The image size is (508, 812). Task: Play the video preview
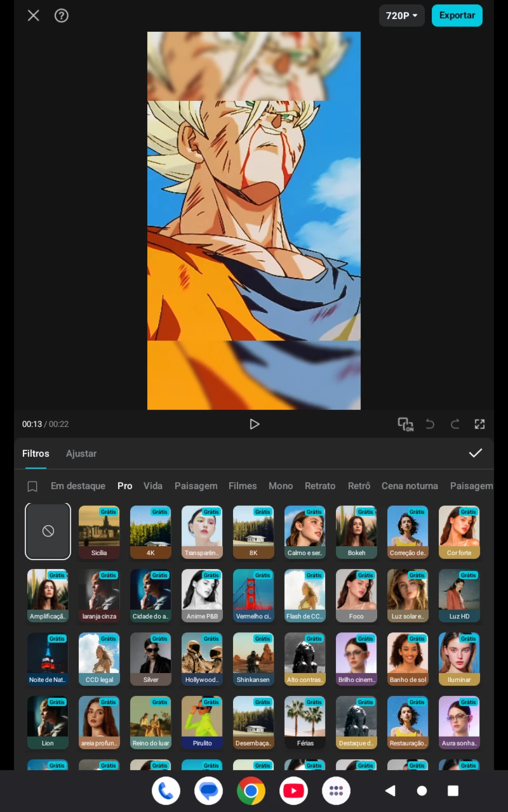(254, 424)
